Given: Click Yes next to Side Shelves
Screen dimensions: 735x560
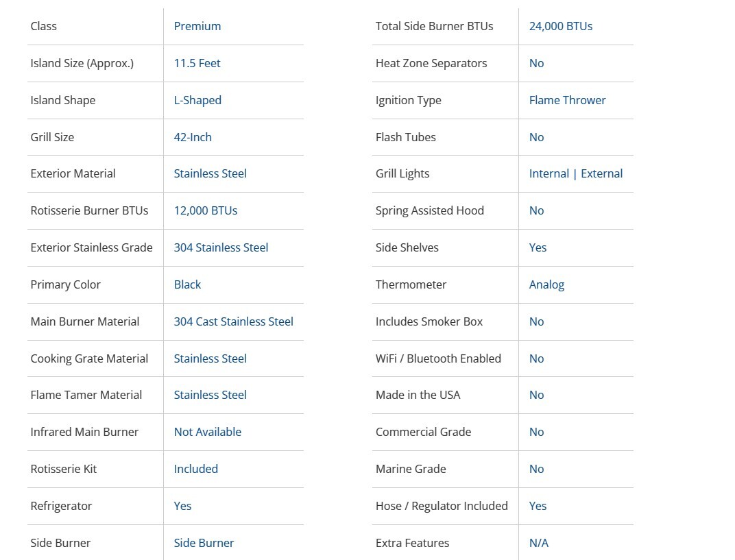Looking at the screenshot, I should (538, 247).
